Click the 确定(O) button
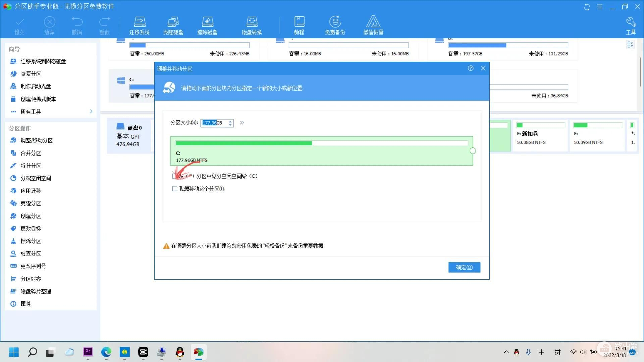This screenshot has width=644, height=362. point(464,267)
